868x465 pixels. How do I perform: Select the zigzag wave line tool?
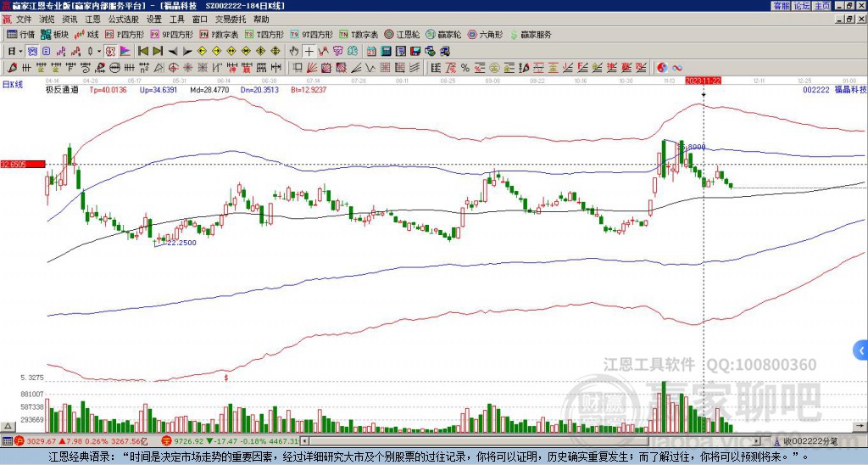(370, 68)
